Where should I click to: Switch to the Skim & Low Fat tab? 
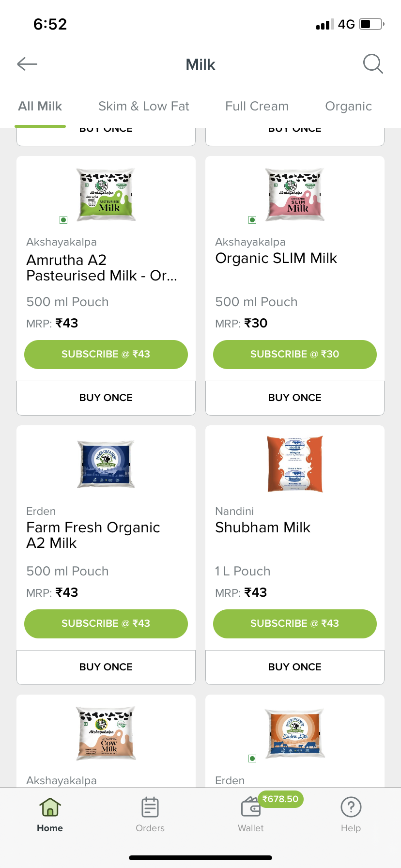pos(143,107)
